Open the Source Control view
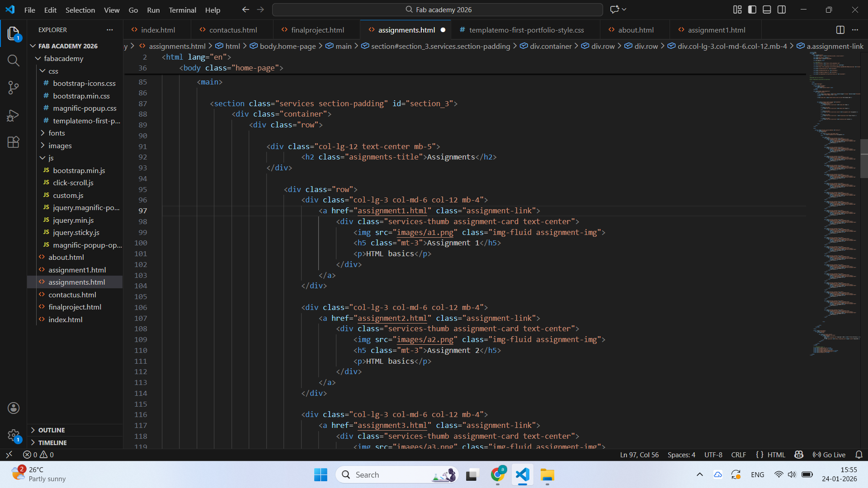 click(14, 88)
